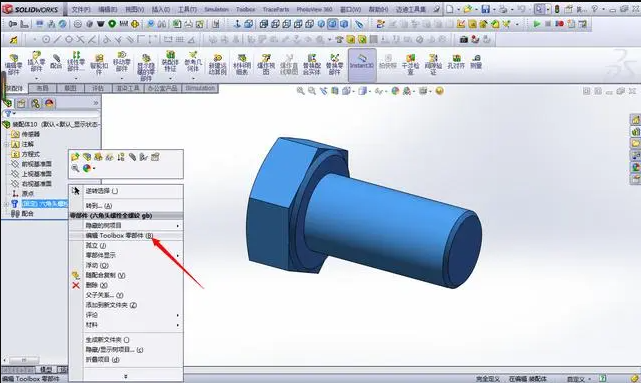Viewport: 641px width, 383px height.
Task: Click the green Play macro icon
Action: [537, 24]
